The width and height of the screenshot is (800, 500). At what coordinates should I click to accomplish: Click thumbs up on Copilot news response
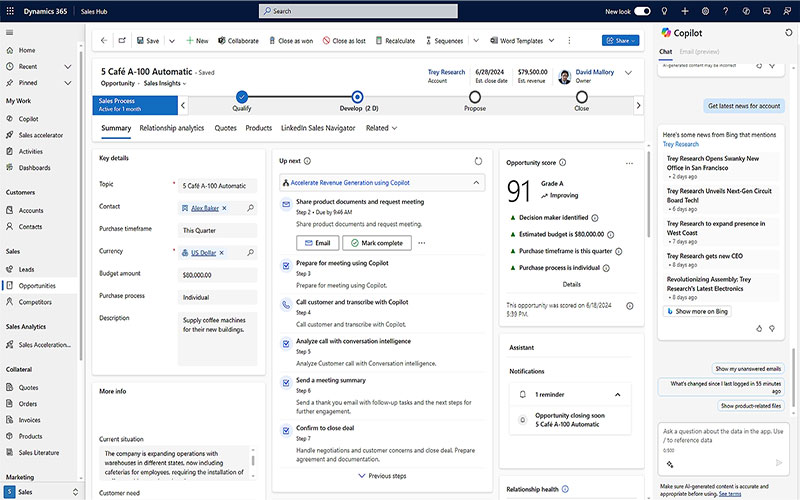point(759,329)
